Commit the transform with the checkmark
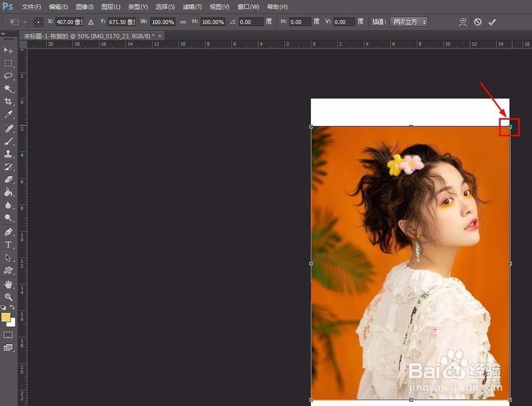 pyautogui.click(x=492, y=22)
